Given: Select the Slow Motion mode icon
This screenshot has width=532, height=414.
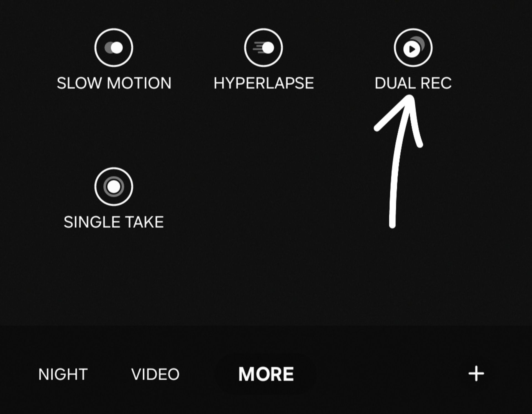Looking at the screenshot, I should click(114, 47).
